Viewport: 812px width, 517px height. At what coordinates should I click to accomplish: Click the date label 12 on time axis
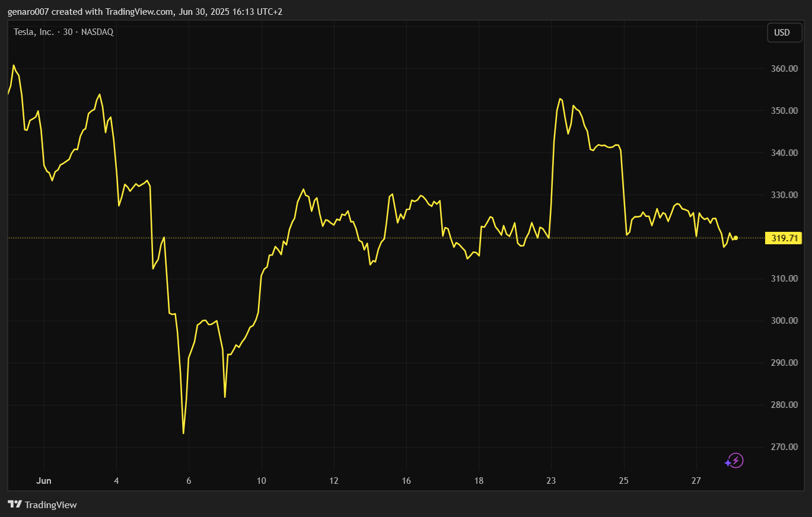(334, 480)
